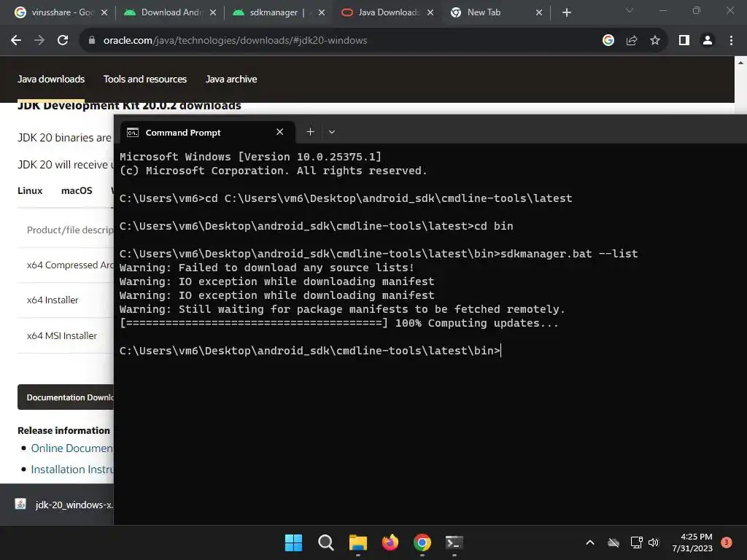Image resolution: width=747 pixels, height=560 pixels.
Task: Click the lock icon in the address bar
Action: [92, 41]
